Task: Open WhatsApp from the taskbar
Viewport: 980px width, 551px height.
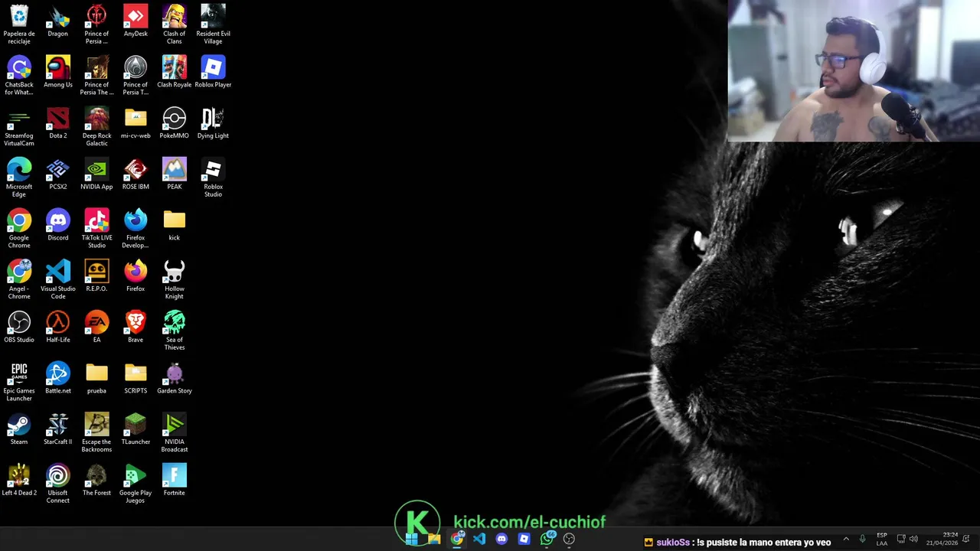Action: coord(547,539)
